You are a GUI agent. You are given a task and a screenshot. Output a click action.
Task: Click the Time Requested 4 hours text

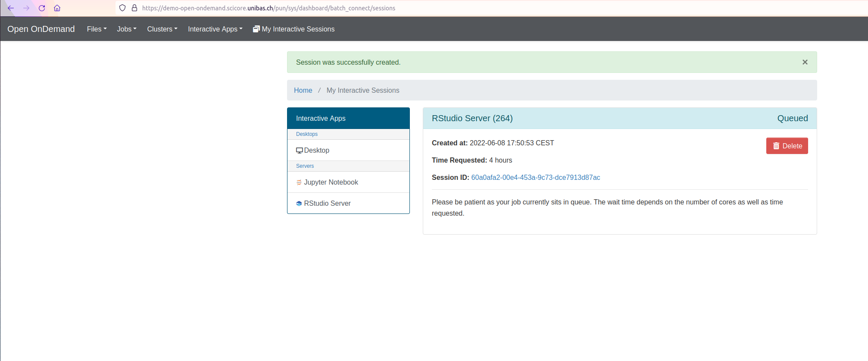[x=472, y=160]
